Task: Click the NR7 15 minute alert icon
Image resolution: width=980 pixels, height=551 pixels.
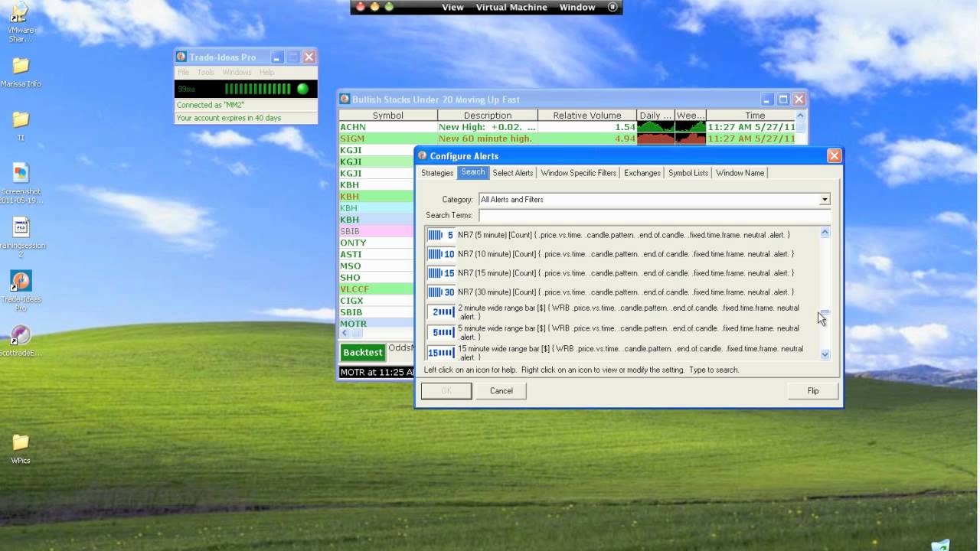Action: (441, 273)
